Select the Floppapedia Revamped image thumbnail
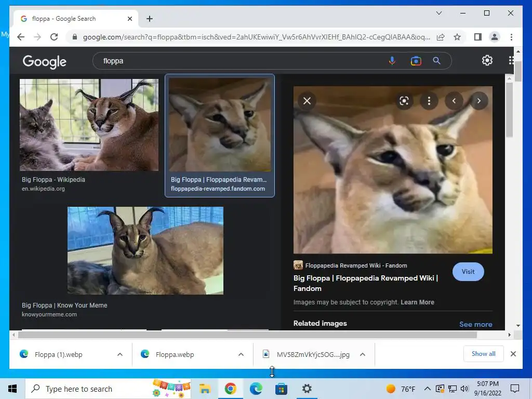This screenshot has height=399, width=532. point(220,125)
